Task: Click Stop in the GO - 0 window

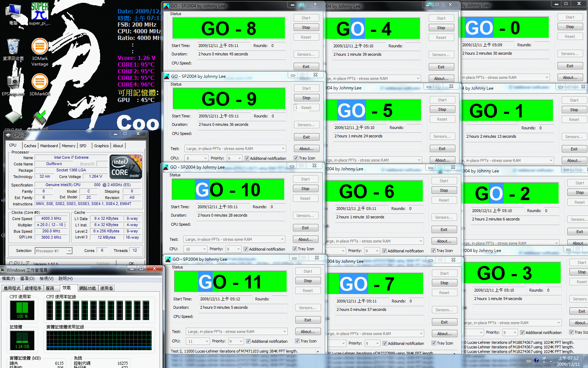Action: click(x=570, y=27)
